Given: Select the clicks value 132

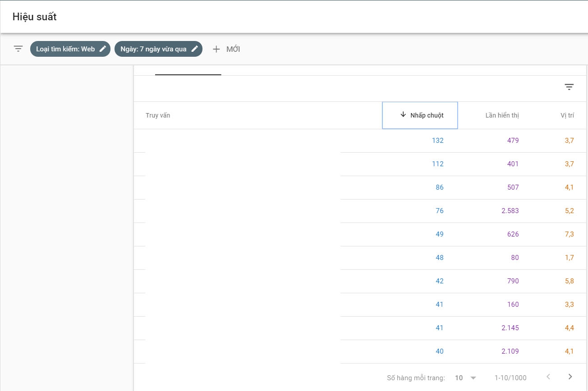Looking at the screenshot, I should coord(437,141).
